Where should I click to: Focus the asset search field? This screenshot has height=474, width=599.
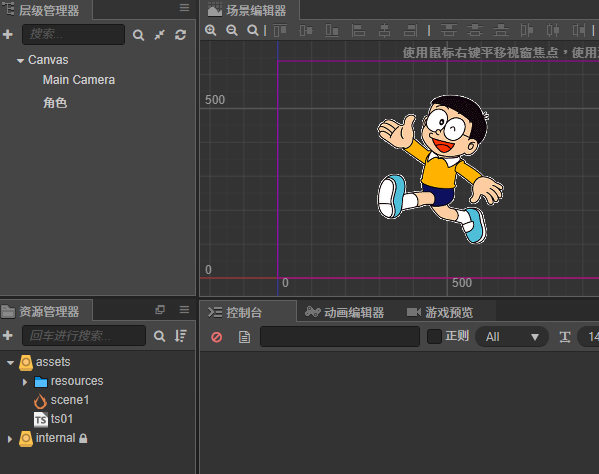[x=84, y=335]
